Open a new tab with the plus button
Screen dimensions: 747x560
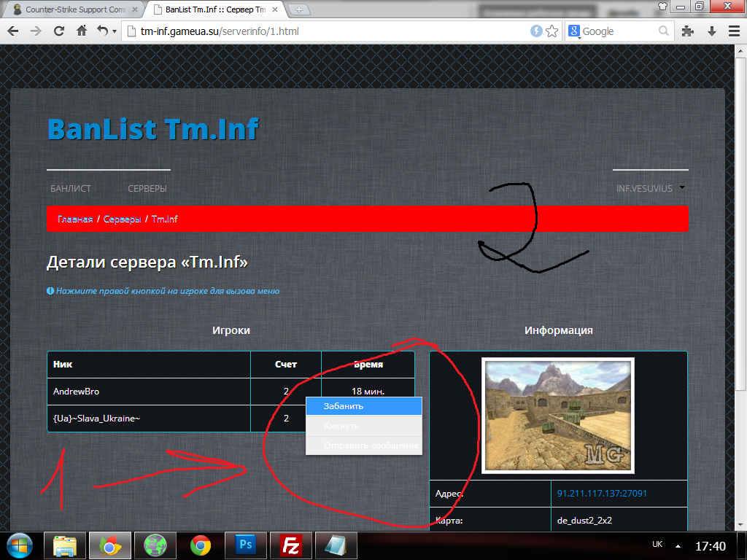click(x=299, y=9)
